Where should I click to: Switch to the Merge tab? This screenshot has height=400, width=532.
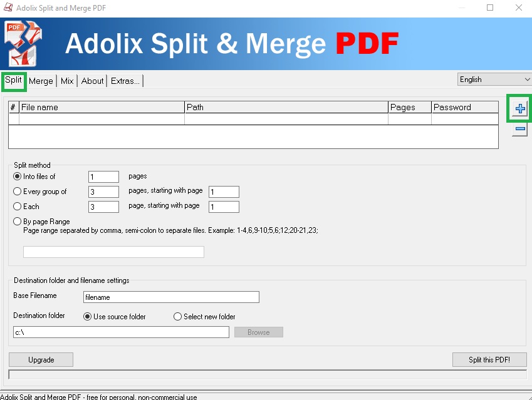(x=41, y=81)
